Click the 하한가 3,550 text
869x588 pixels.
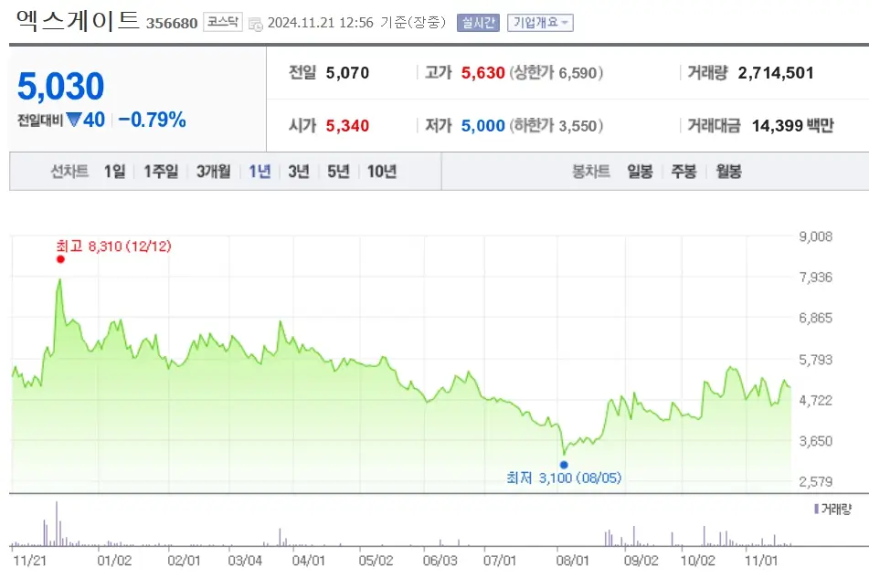(556, 126)
